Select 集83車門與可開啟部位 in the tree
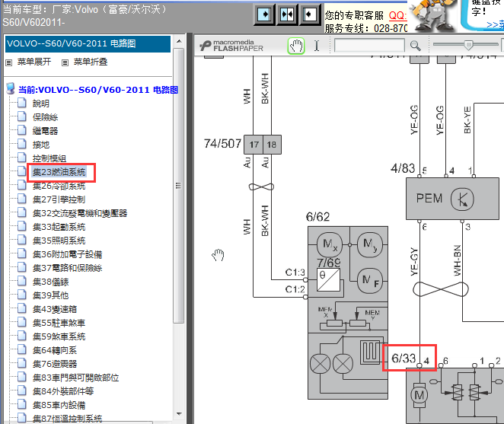 point(75,378)
